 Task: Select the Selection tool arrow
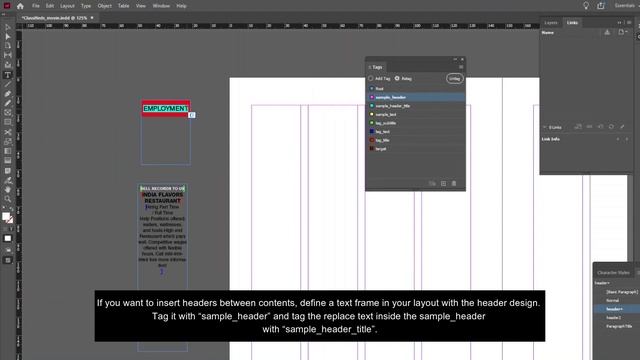7,28
